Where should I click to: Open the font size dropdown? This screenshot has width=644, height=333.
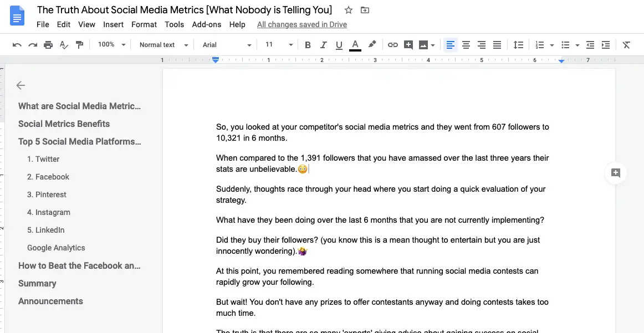pyautogui.click(x=279, y=44)
